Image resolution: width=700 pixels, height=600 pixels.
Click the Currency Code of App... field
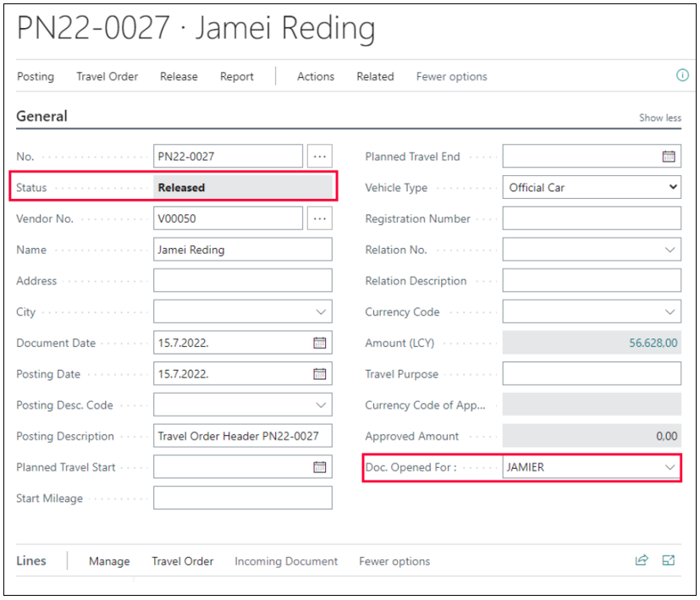click(x=592, y=405)
